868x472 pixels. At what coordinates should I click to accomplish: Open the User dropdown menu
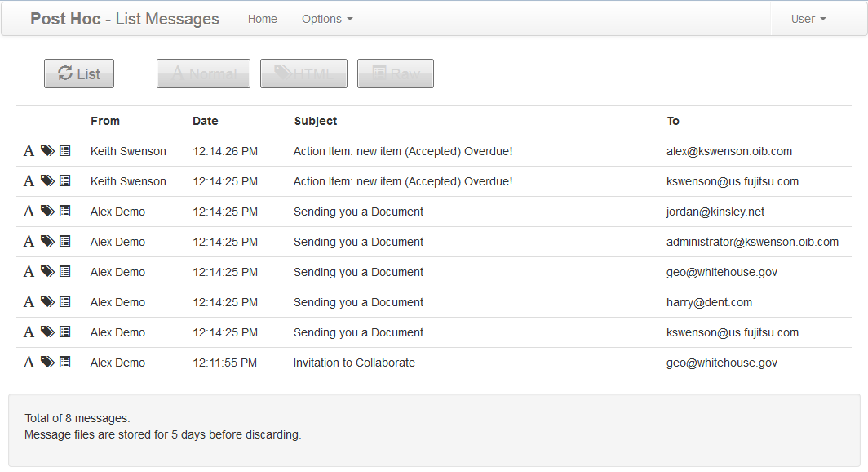[808, 19]
